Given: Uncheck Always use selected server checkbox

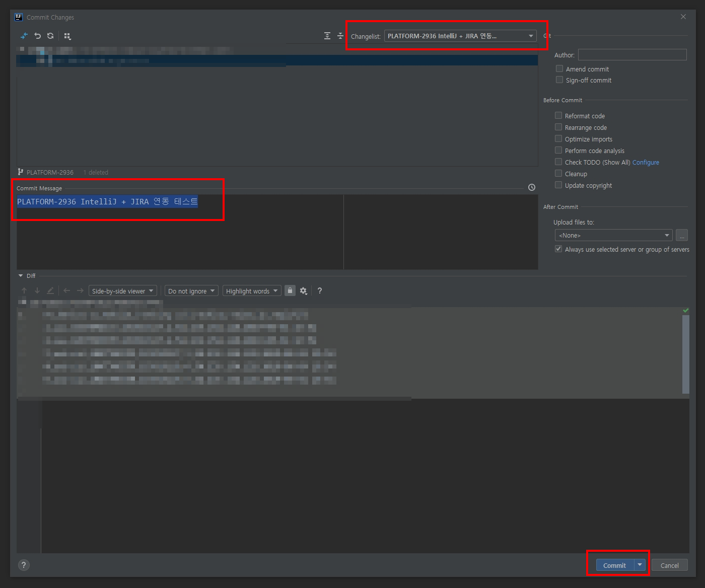Looking at the screenshot, I should (x=558, y=249).
